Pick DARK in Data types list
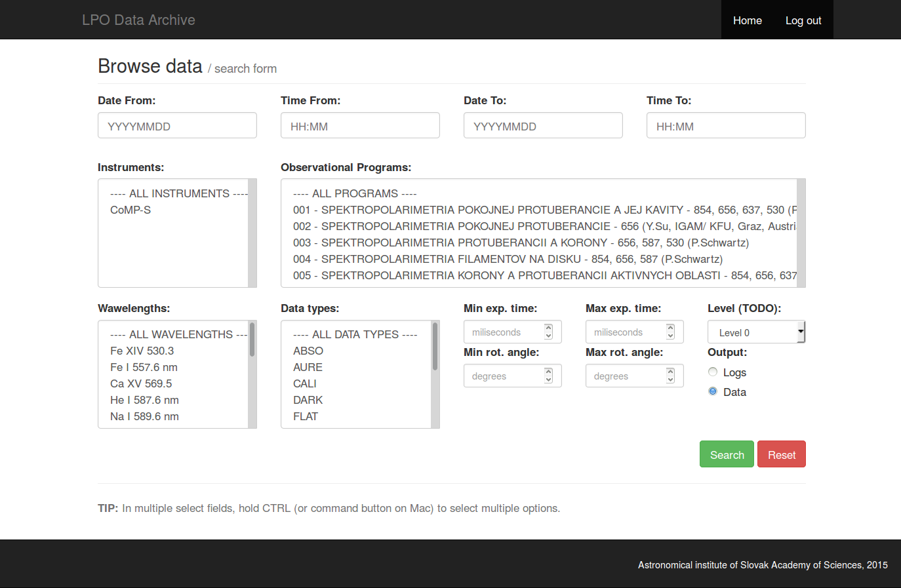This screenshot has width=901, height=588. [x=308, y=401]
